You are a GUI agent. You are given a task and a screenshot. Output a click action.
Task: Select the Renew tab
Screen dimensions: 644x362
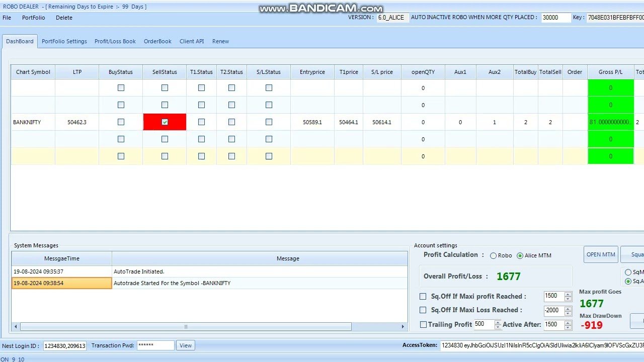click(220, 41)
